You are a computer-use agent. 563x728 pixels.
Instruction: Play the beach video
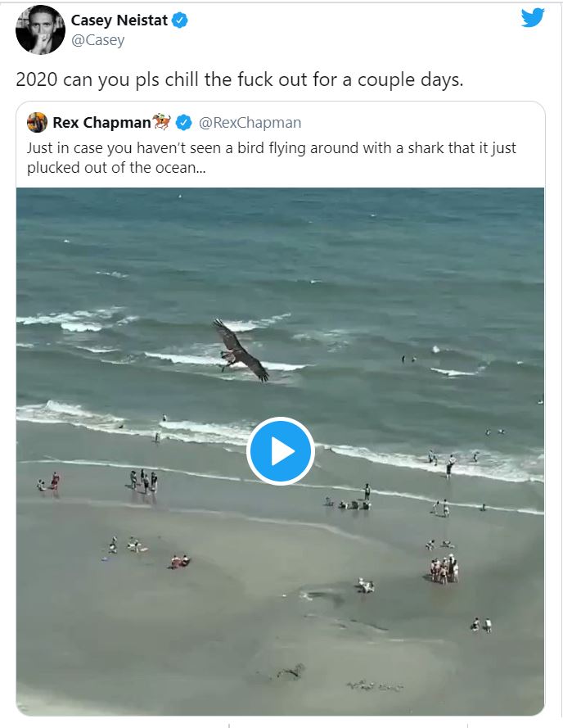(x=281, y=451)
